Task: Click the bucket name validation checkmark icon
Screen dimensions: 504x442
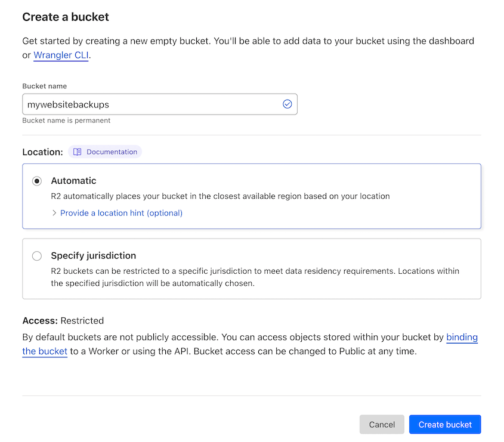Action: 287,104
